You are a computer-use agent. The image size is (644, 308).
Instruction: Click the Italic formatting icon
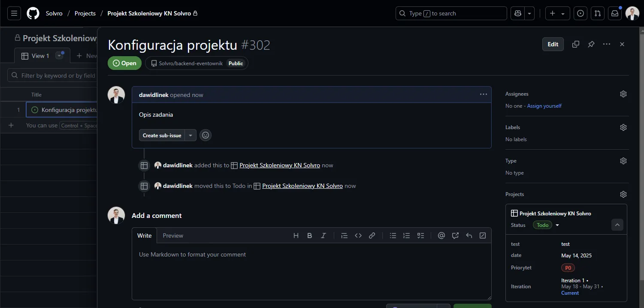coord(324,236)
